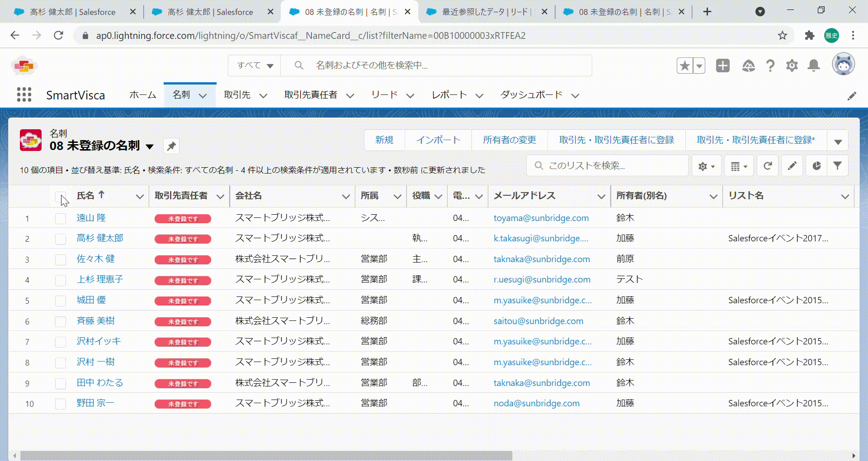
Task: Toggle the select-all rows checkbox
Action: point(60,197)
